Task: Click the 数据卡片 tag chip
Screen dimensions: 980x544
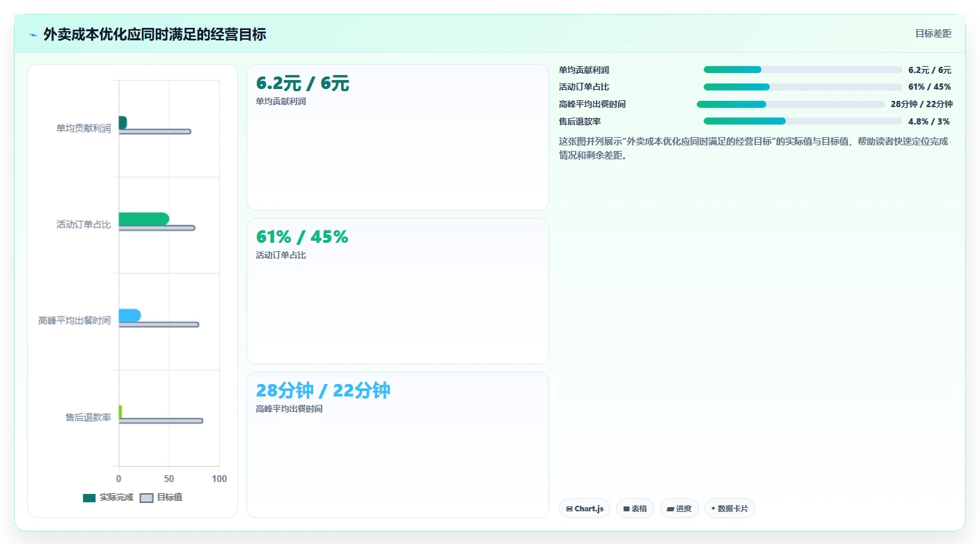Action: (x=729, y=509)
